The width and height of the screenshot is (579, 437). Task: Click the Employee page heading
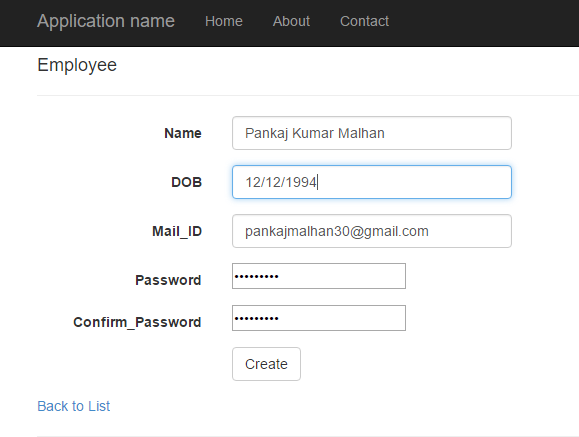point(77,65)
